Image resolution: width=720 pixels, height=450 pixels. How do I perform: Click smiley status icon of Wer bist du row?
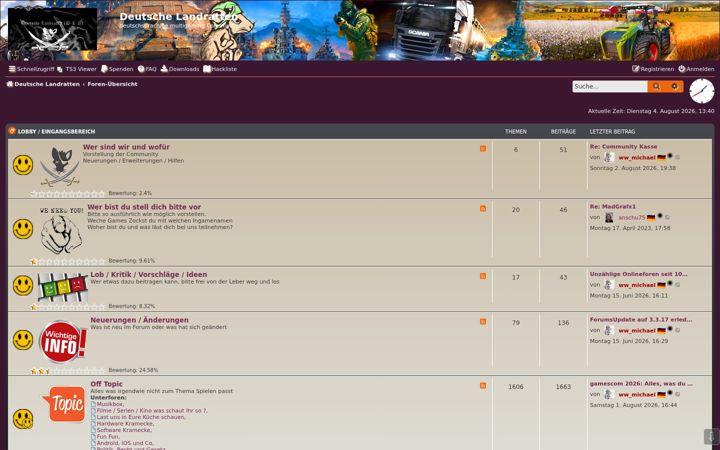[x=23, y=229]
